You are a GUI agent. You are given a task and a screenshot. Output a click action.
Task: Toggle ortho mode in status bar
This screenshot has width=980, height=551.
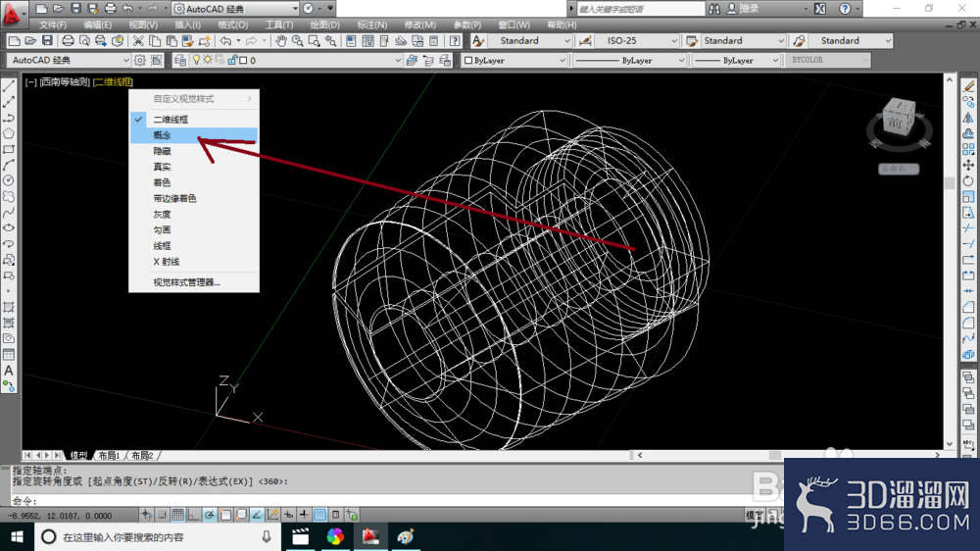[193, 515]
